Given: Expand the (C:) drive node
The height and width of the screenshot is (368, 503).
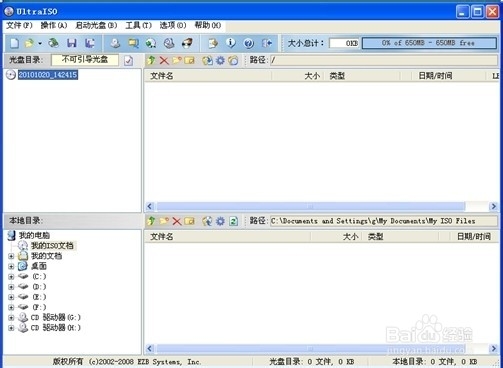Looking at the screenshot, I should tap(11, 277).
